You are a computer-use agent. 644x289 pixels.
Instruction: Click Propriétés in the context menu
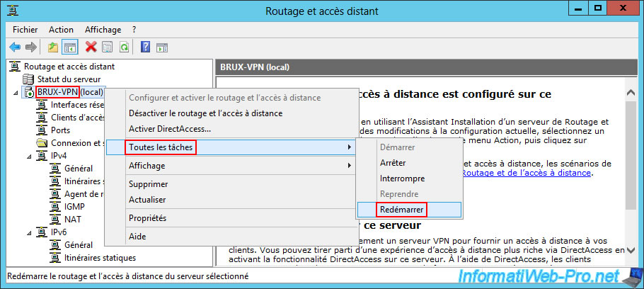point(147,218)
